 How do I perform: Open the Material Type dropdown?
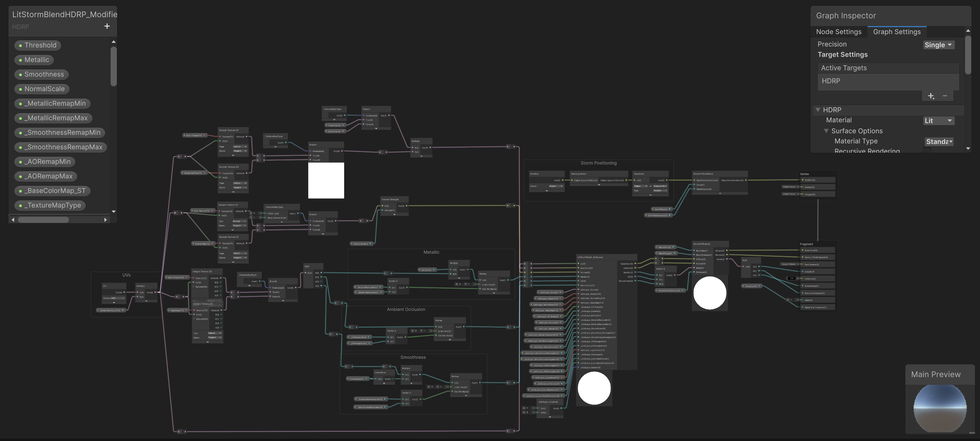939,142
